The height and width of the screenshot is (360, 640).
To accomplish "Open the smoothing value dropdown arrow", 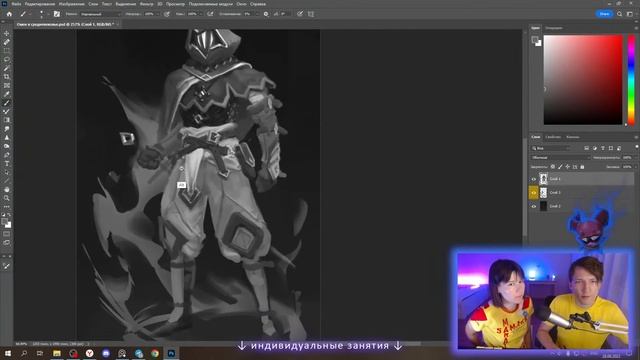I will coord(257,14).
